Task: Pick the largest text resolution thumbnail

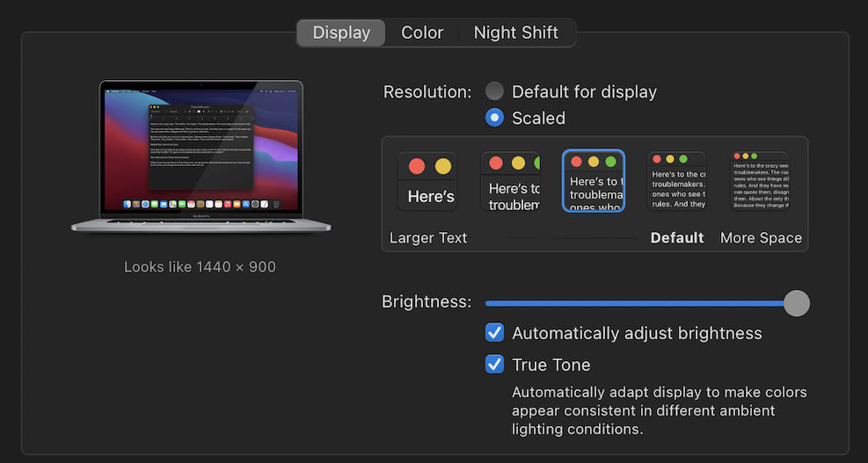Action: [x=427, y=181]
